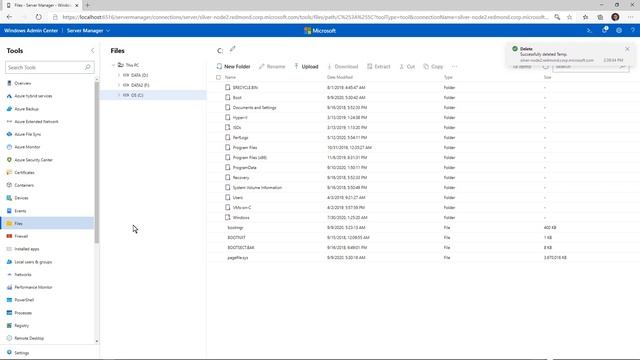Dismiss the Delete notification toast
This screenshot has width=640, height=360.
pos(627,49)
